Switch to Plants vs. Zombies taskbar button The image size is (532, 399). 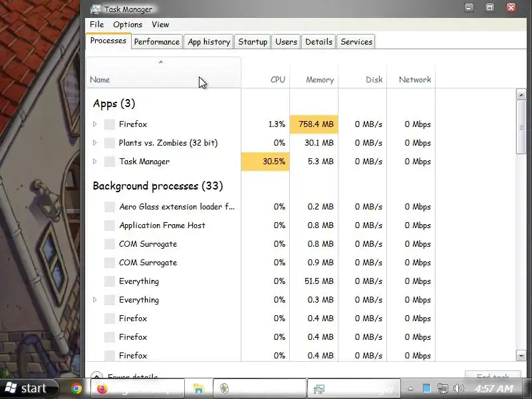(x=259, y=388)
